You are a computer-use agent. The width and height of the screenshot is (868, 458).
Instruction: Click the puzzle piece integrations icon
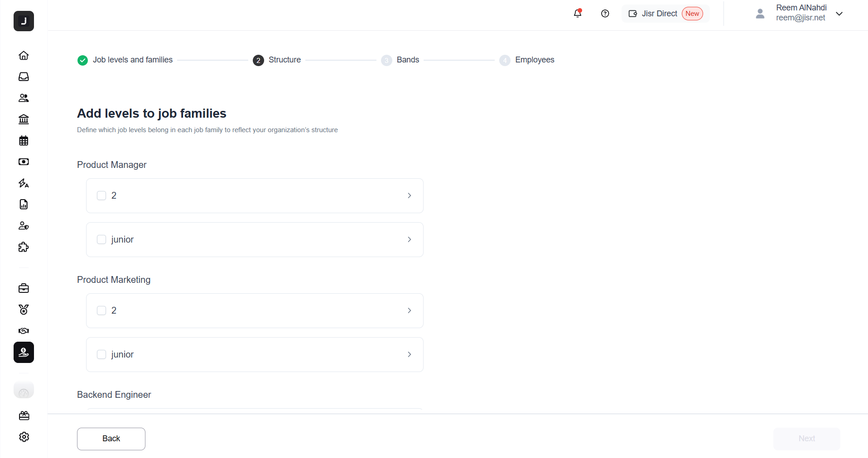[24, 247]
